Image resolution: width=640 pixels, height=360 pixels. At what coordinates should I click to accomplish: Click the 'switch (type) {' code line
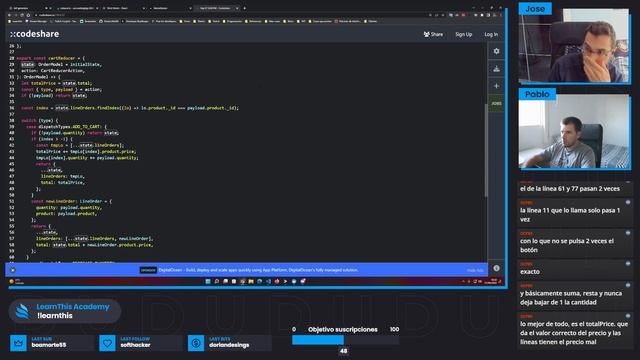[x=40, y=120]
